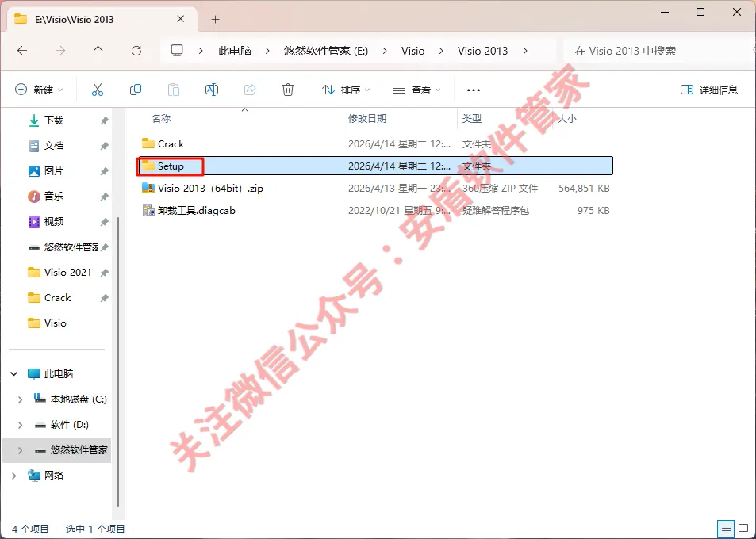Expand chevron after 此电脑 breadcrumb
The height and width of the screenshot is (539, 756).
(267, 51)
